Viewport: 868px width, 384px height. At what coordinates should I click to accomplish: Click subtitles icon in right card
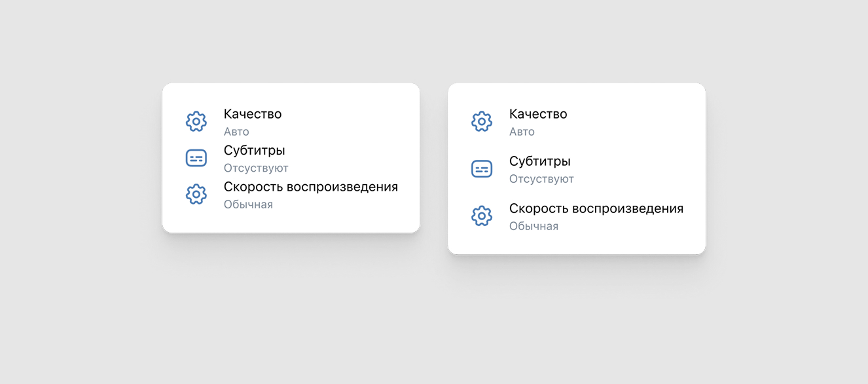[x=482, y=168]
